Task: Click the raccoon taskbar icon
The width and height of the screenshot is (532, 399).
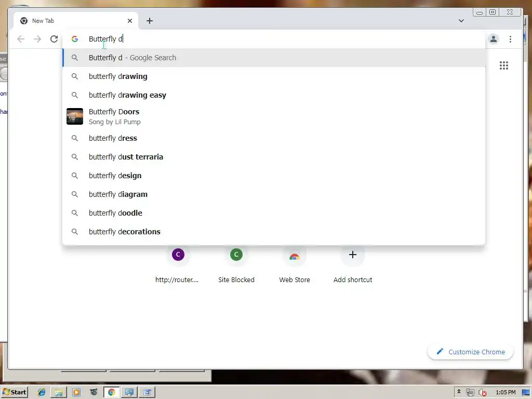Action: click(94, 392)
